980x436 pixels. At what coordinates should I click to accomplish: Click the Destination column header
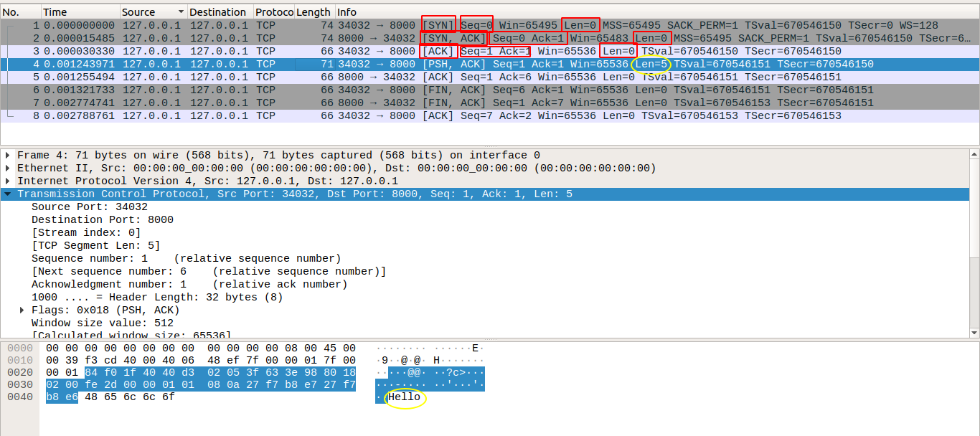pyautogui.click(x=220, y=12)
